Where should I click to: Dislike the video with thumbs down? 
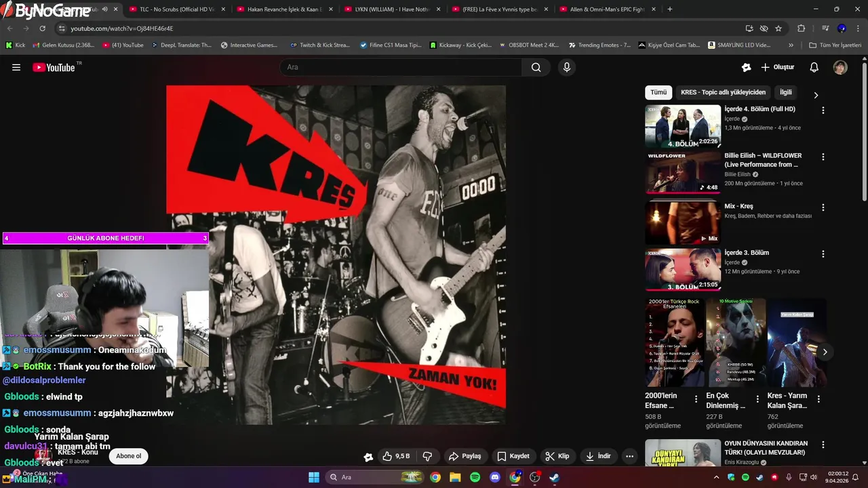point(427,456)
